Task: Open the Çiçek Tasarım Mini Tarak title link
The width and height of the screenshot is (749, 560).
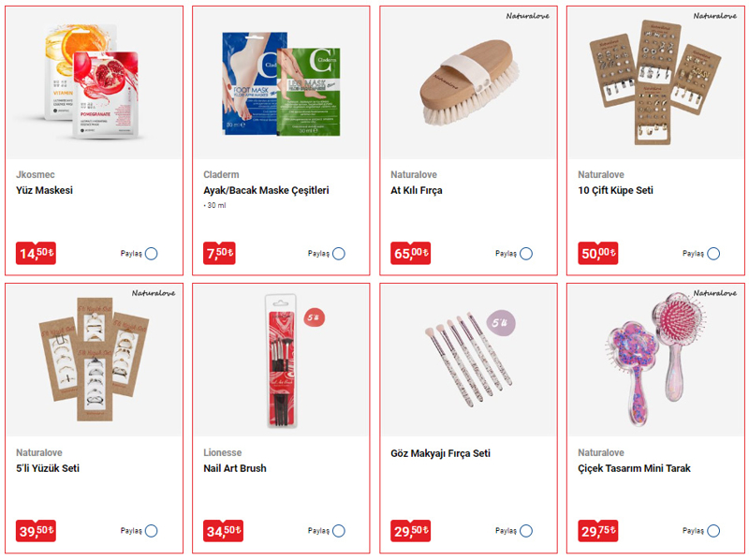Action: (634, 468)
